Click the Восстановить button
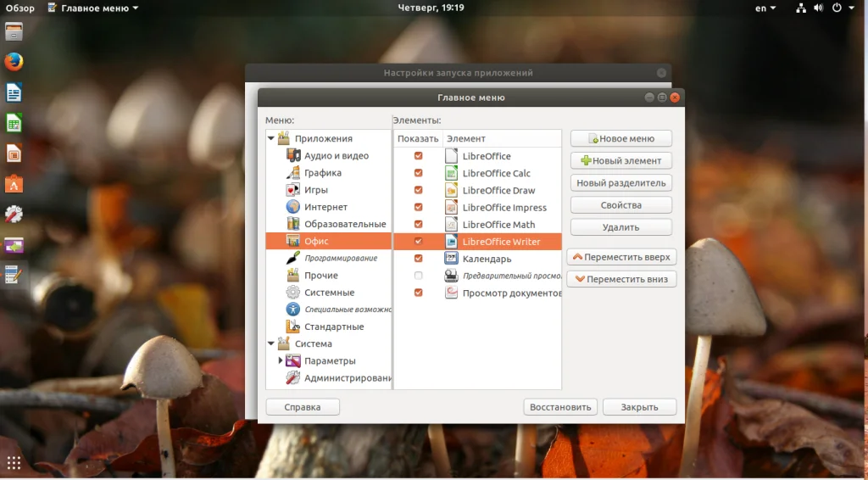Image resolution: width=868 pixels, height=480 pixels. 560,407
